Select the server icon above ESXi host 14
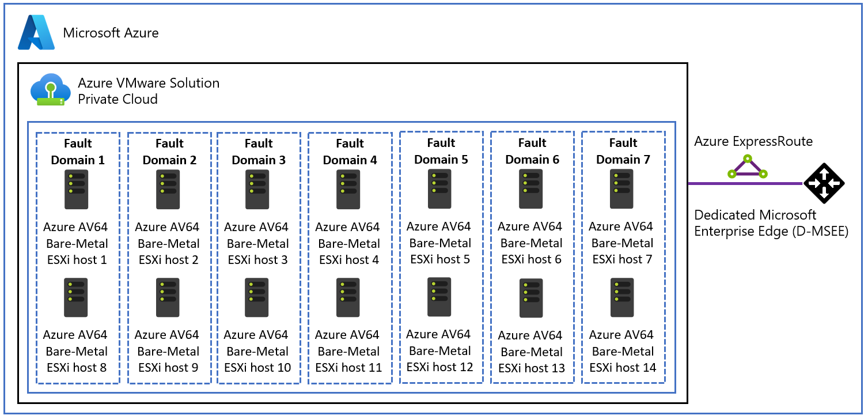This screenshot has height=419, width=868. [x=621, y=297]
